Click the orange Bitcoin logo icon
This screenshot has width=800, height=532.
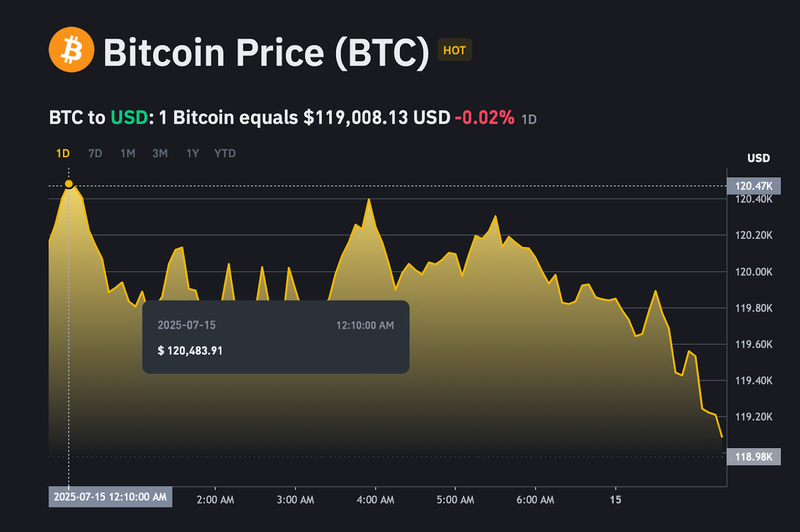(71, 49)
